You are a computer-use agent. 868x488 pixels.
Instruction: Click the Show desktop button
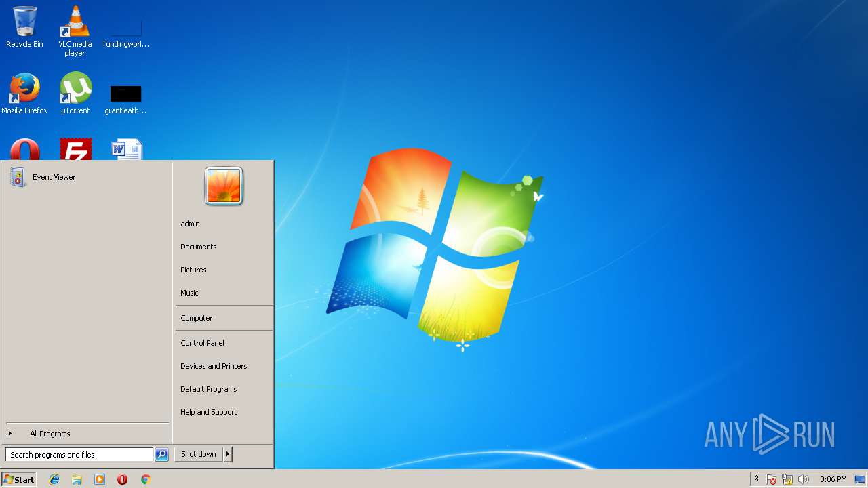[x=861, y=479]
